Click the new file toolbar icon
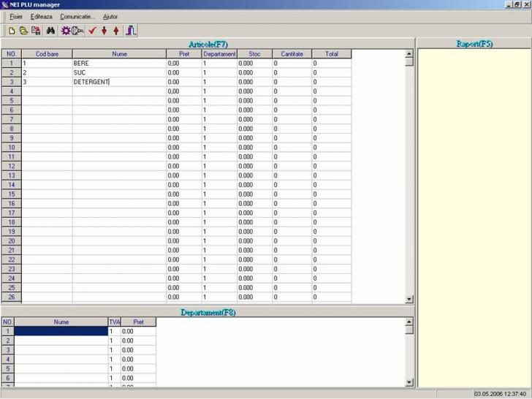This screenshot has height=399, width=532. pyautogui.click(x=12, y=31)
